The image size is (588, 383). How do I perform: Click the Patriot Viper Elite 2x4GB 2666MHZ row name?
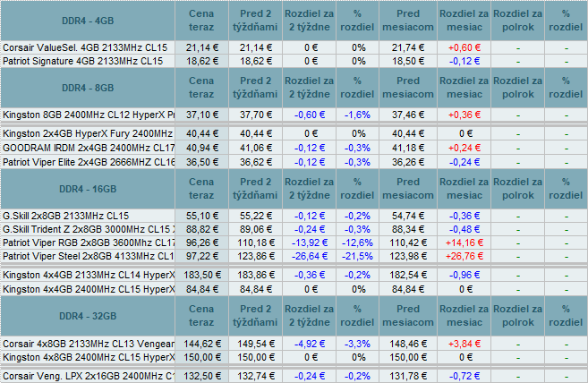(x=89, y=162)
